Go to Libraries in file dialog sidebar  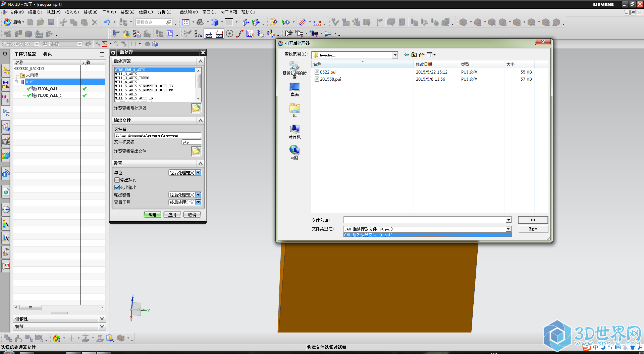(294, 111)
